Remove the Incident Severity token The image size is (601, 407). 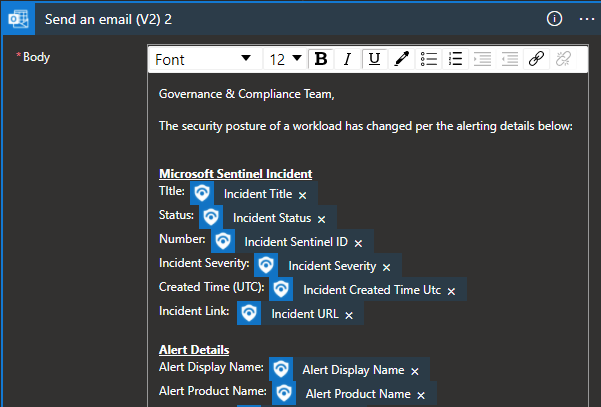click(386, 268)
